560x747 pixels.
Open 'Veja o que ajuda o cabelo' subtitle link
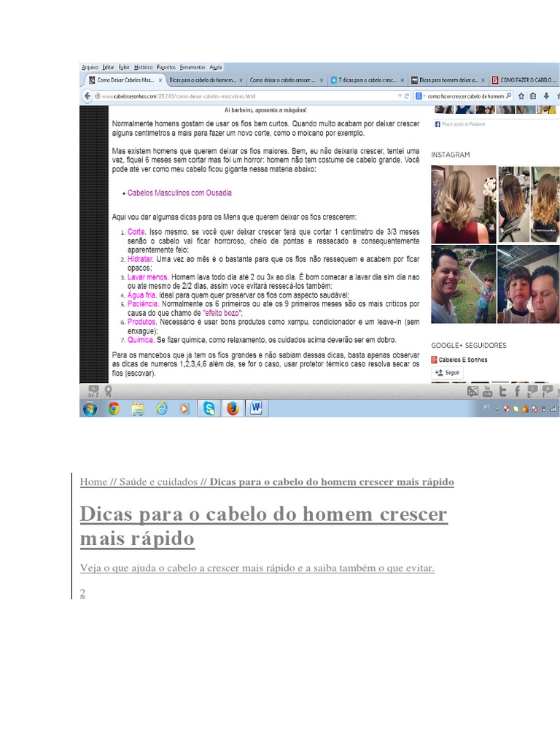pyautogui.click(x=257, y=568)
